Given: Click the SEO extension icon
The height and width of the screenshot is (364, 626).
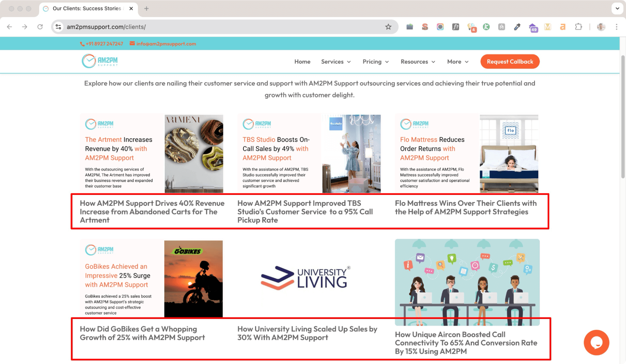Looking at the screenshot, I should click(x=425, y=27).
